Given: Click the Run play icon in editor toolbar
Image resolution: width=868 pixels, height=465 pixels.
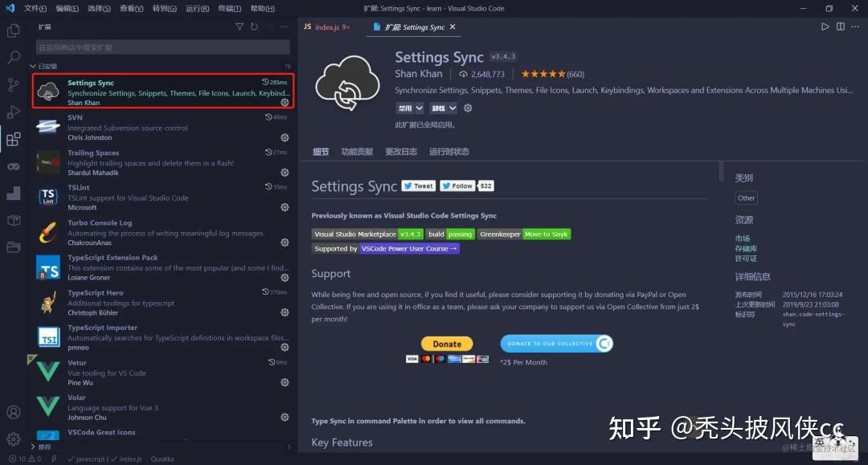Looking at the screenshot, I should tap(825, 27).
